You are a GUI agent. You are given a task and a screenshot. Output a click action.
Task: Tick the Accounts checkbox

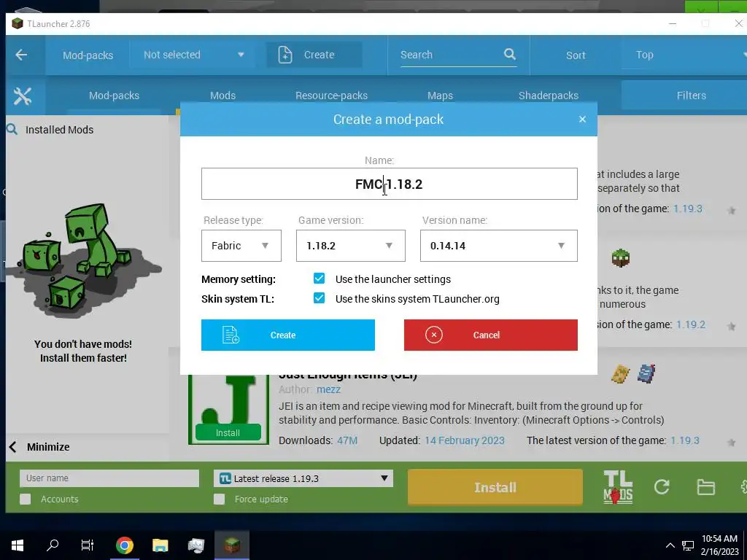[26, 499]
